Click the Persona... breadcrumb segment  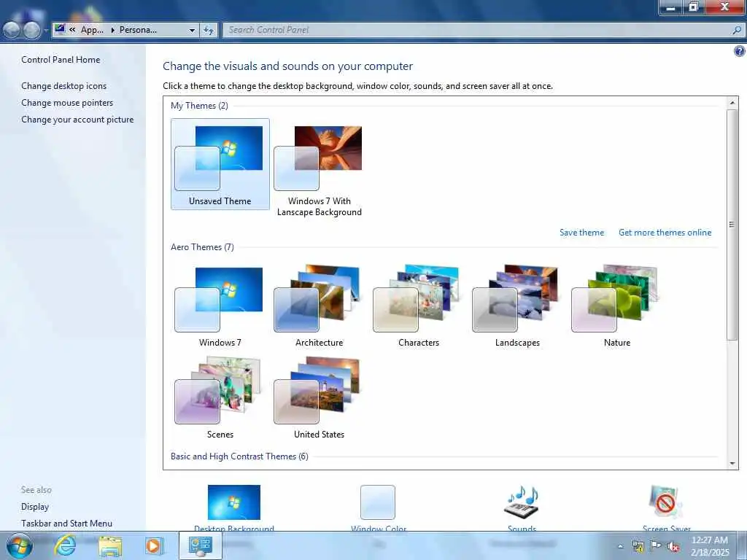point(138,30)
